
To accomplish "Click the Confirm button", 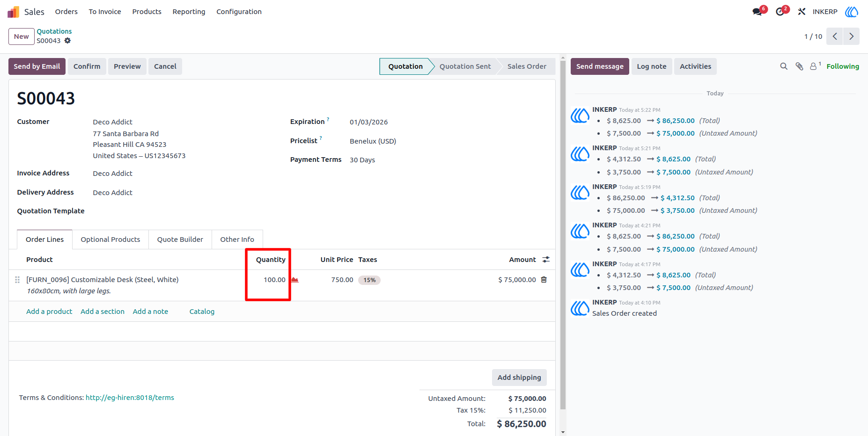I will [87, 66].
